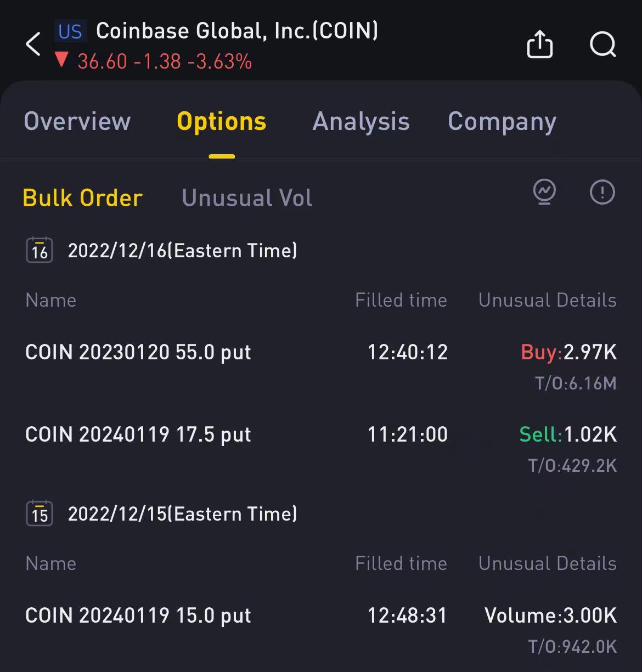Tap the Sell:1.02K unusual detail
The width and height of the screenshot is (642, 672).
click(x=568, y=434)
